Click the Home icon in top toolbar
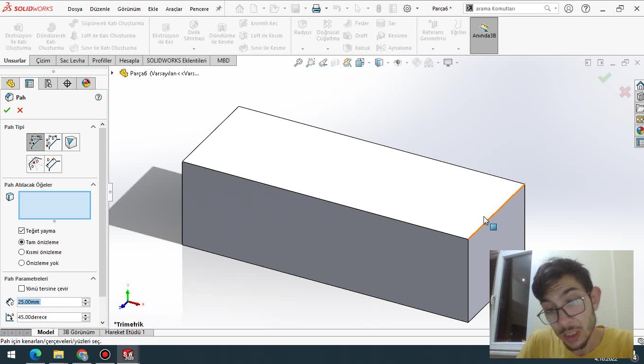The width and height of the screenshot is (644, 364). (240, 9)
